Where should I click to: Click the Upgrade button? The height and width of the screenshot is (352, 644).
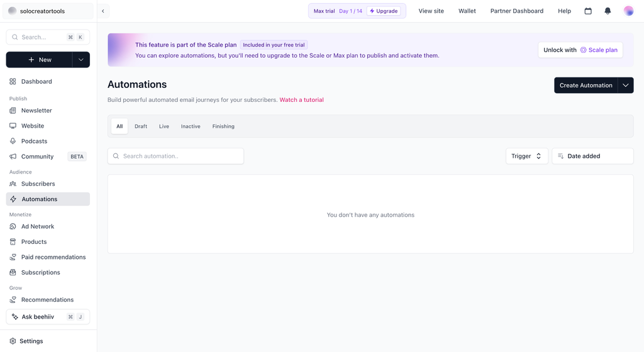(x=384, y=11)
